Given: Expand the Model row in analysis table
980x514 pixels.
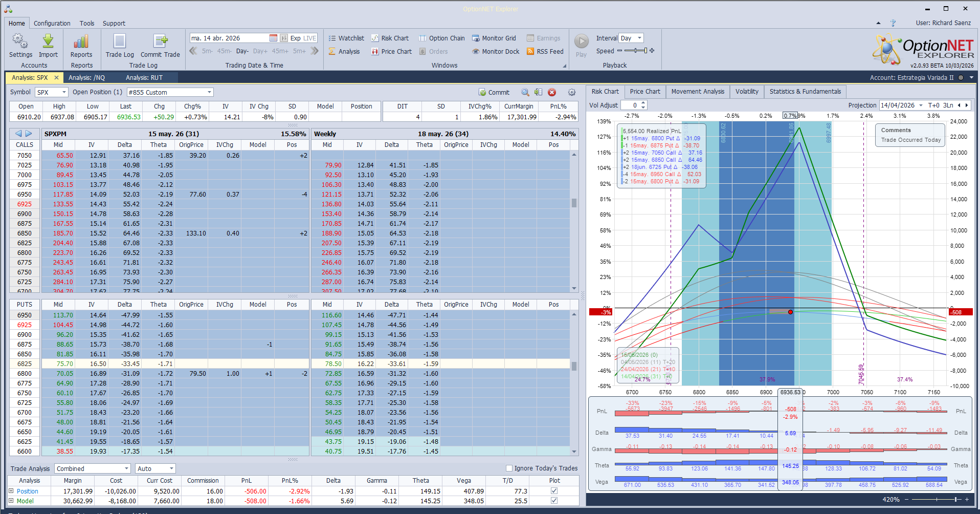Looking at the screenshot, I should click(x=11, y=501).
